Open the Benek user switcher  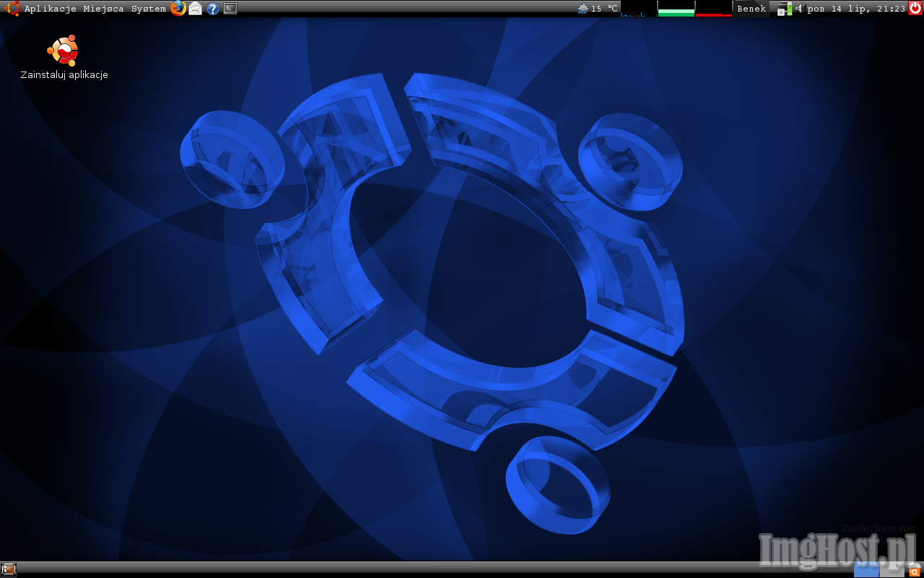(751, 9)
